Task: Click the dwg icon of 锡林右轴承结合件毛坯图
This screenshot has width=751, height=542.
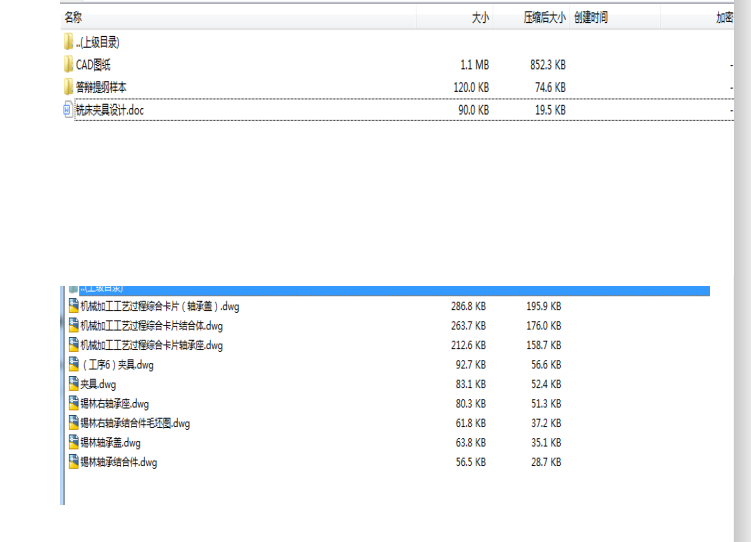Action: tap(74, 423)
